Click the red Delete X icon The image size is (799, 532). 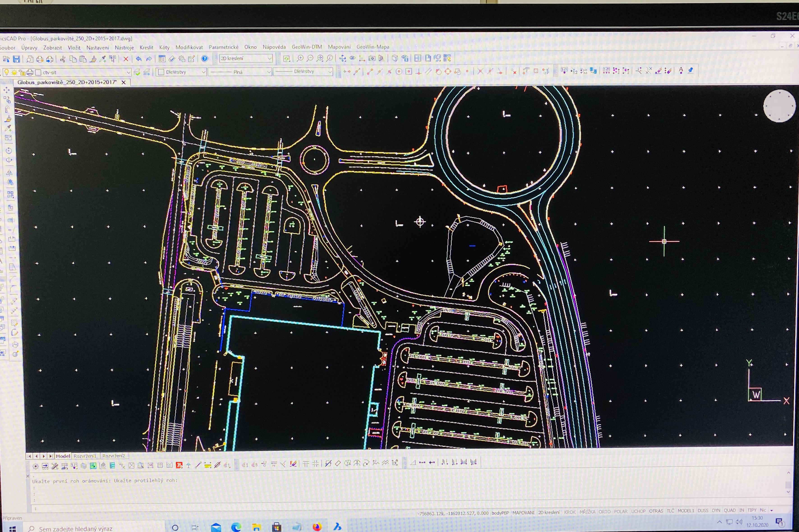(x=126, y=59)
